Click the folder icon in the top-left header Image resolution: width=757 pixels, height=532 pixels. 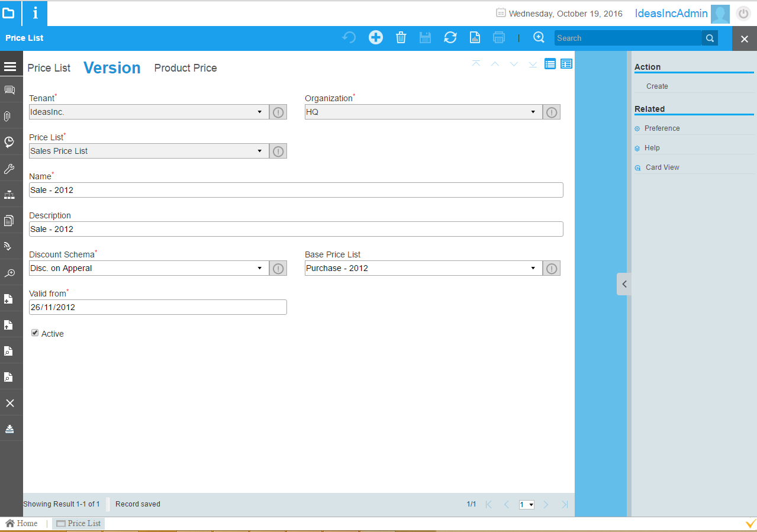click(x=8, y=12)
